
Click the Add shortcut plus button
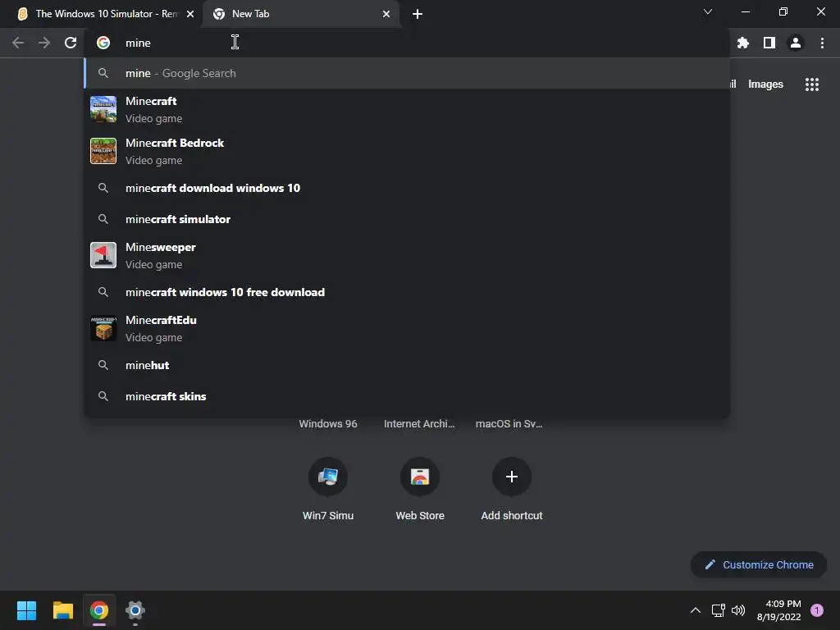coord(512,477)
